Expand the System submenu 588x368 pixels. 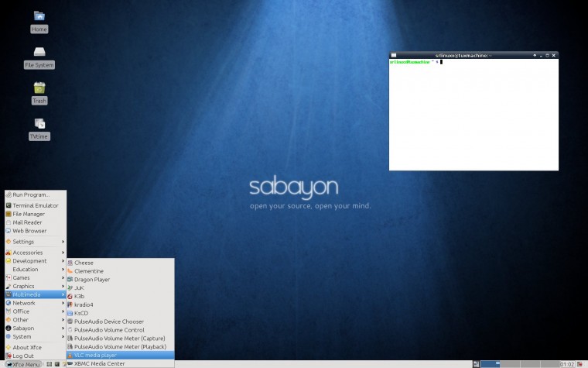pyautogui.click(x=36, y=336)
